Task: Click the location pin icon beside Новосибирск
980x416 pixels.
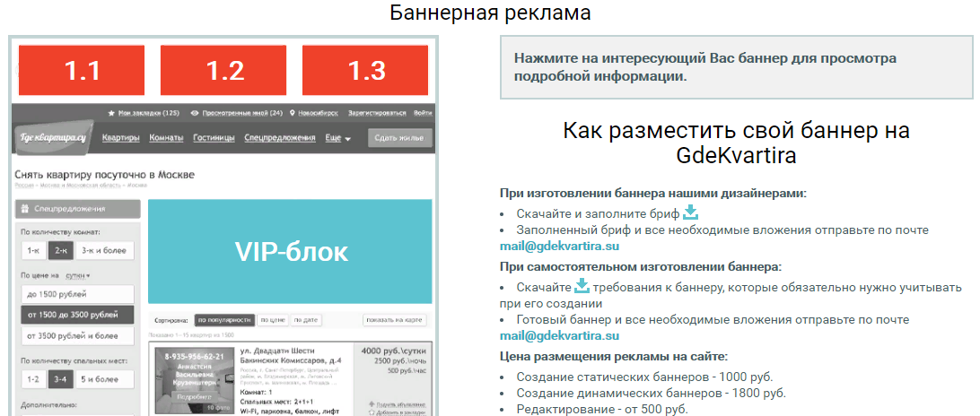Action: (x=293, y=114)
